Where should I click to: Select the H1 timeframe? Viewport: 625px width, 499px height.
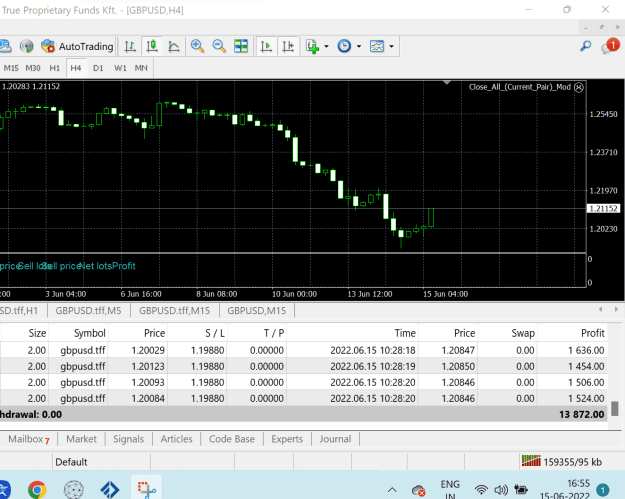[x=55, y=68]
